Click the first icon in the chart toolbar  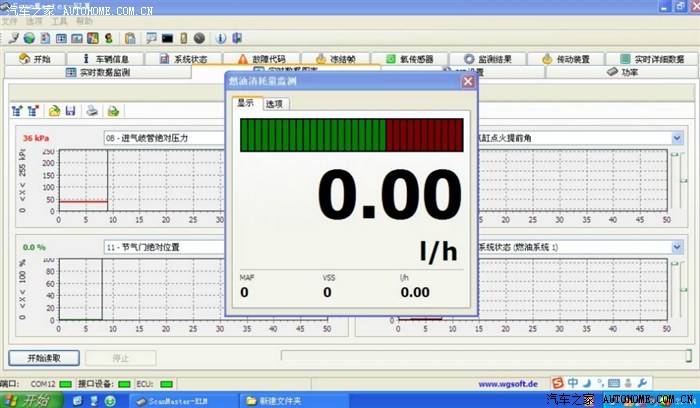[x=17, y=110]
